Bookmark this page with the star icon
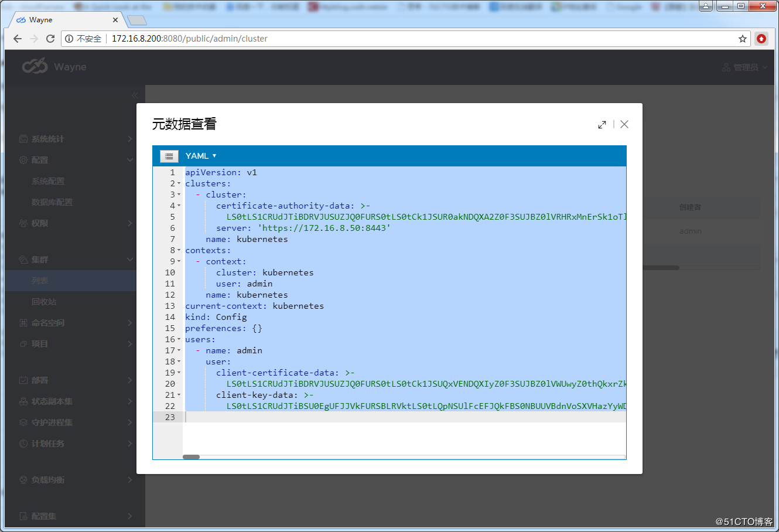This screenshot has width=779, height=532. tap(743, 39)
